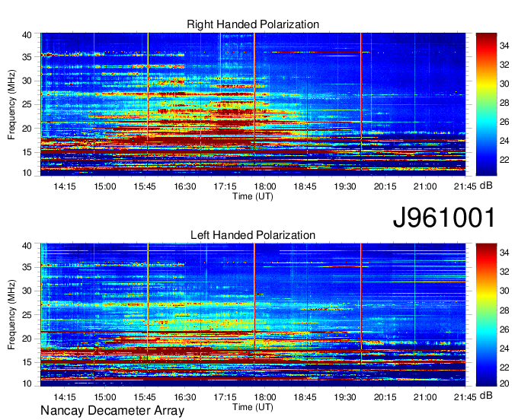The width and height of the screenshot is (518, 420).
Task: Click the Left Handed Polarization spectrogram image
Action: [x=253, y=315]
